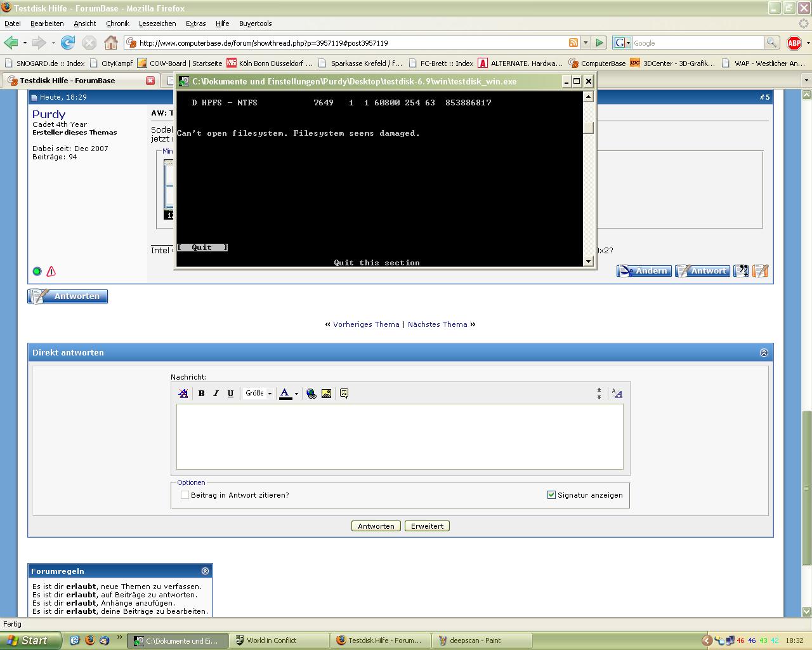Image resolution: width=812 pixels, height=650 pixels.
Task: Open the Ansicht menu
Action: tap(84, 23)
